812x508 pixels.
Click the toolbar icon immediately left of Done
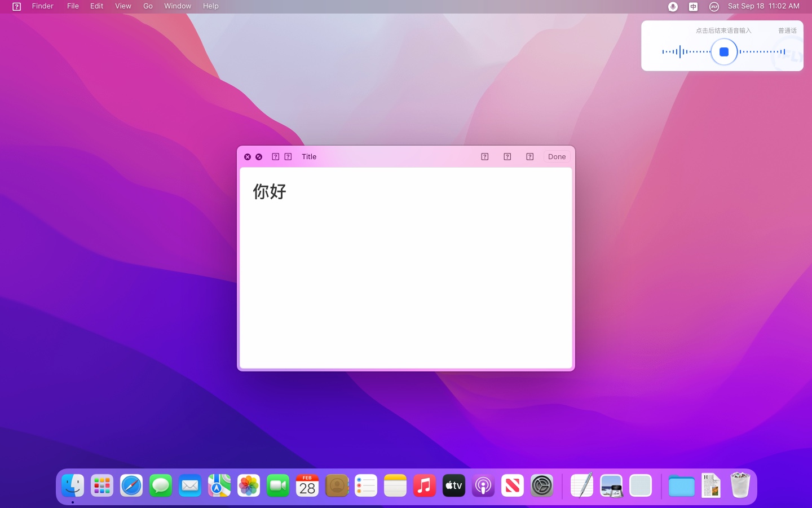point(529,156)
